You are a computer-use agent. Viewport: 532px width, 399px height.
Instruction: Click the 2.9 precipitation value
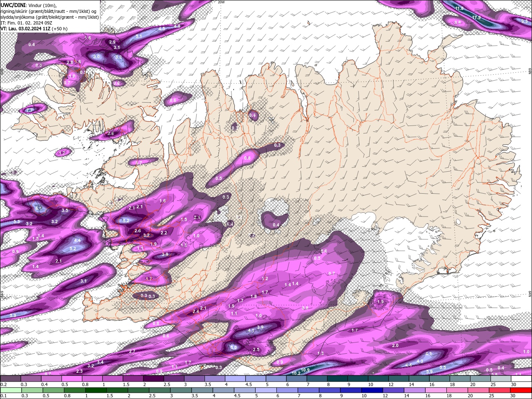pos(112,42)
